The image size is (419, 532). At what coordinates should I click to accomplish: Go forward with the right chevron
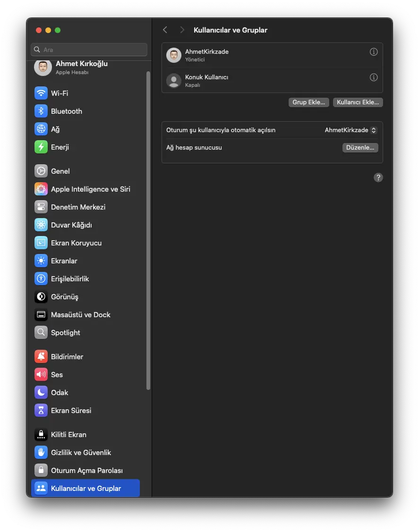(182, 30)
